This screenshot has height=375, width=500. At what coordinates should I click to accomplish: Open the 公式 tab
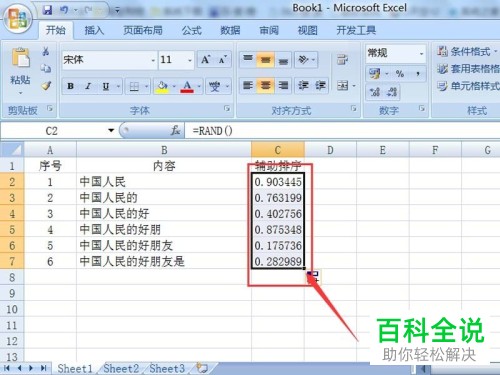[192, 30]
